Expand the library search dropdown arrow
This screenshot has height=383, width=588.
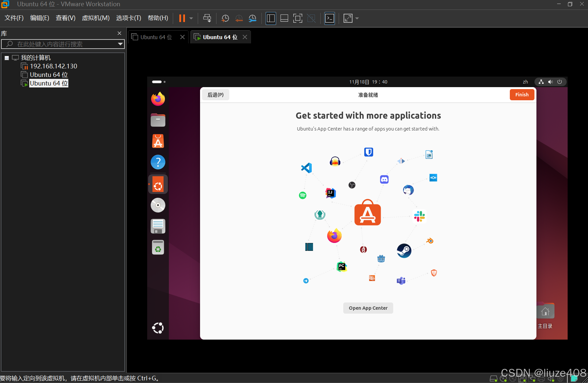(121, 44)
